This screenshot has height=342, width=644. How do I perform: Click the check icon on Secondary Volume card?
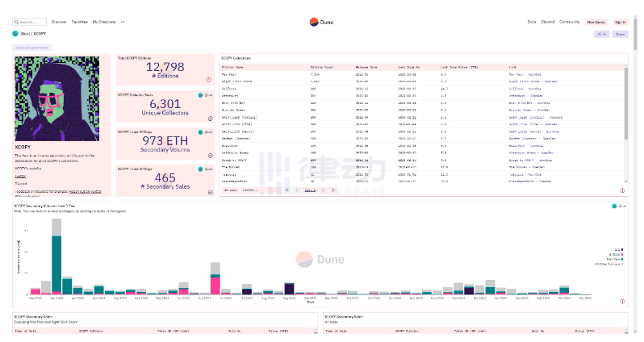coord(211,156)
